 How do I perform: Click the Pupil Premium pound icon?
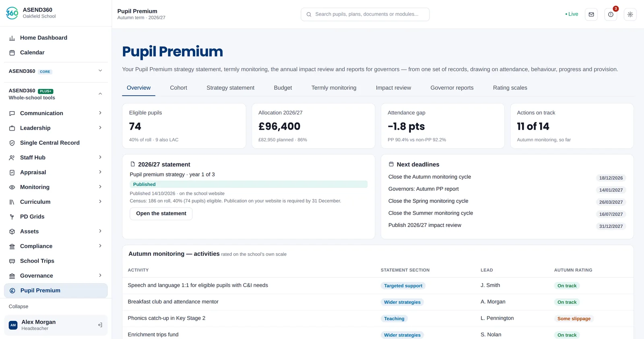click(12, 291)
